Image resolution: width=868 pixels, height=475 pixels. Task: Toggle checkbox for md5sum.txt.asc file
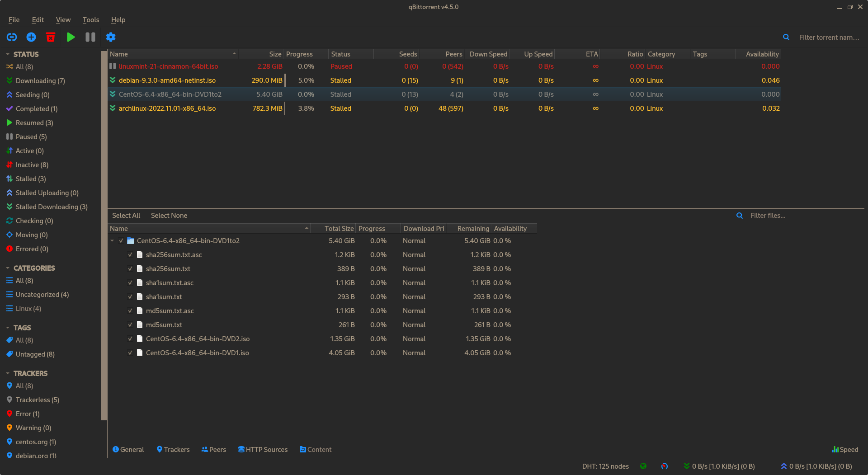[130, 310]
